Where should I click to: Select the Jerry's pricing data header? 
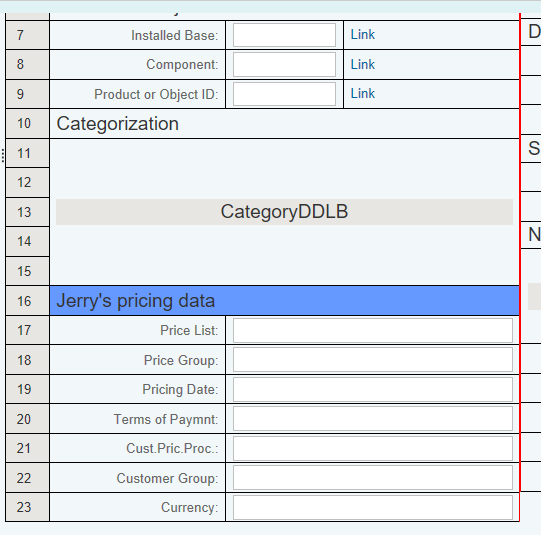tap(284, 300)
